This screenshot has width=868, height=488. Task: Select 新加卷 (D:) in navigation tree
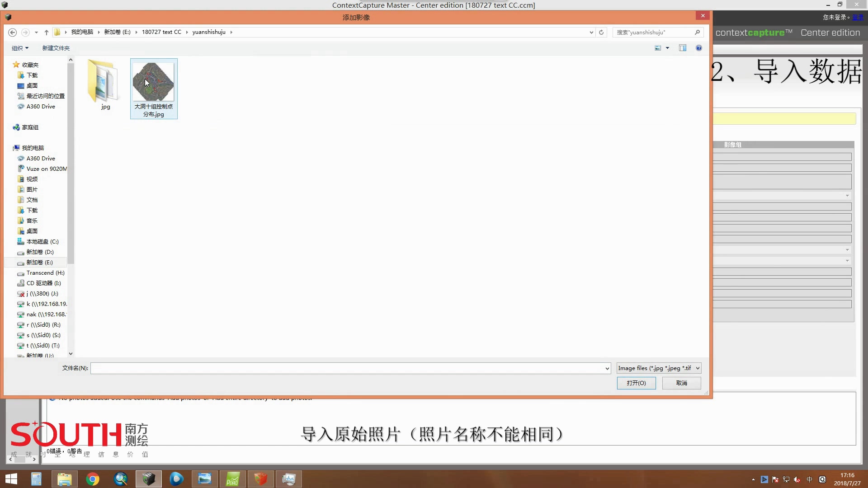(40, 252)
